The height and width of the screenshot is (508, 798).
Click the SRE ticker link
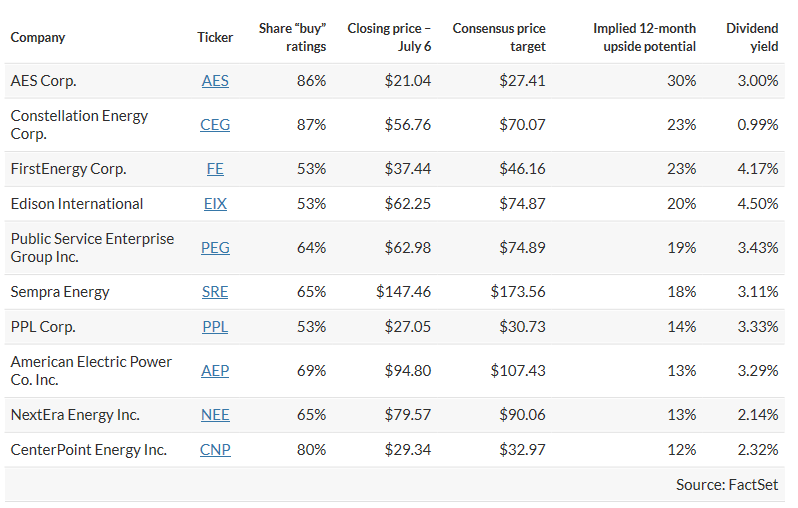[215, 292]
